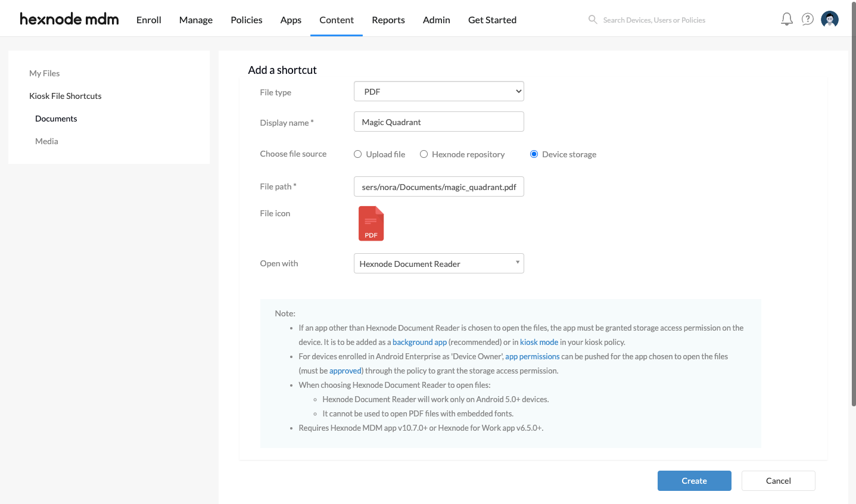Click the 'File icon' label
856x504 pixels.
point(275,213)
